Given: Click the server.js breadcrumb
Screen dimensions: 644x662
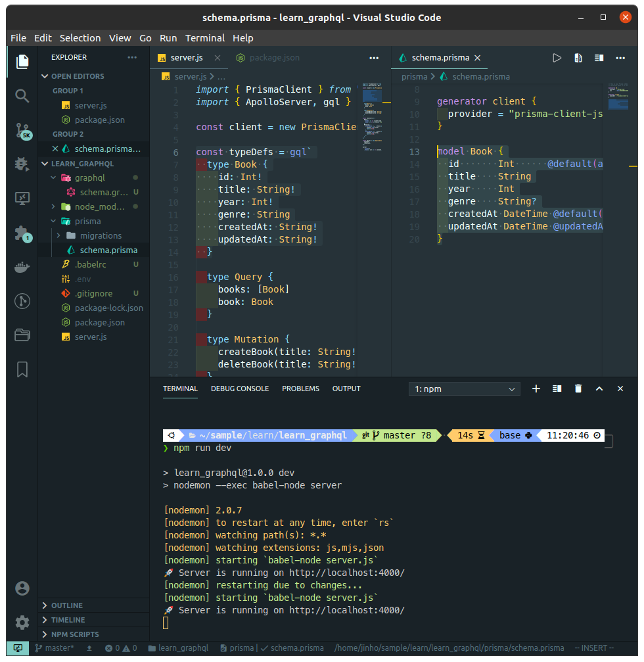Looking at the screenshot, I should tap(191, 76).
